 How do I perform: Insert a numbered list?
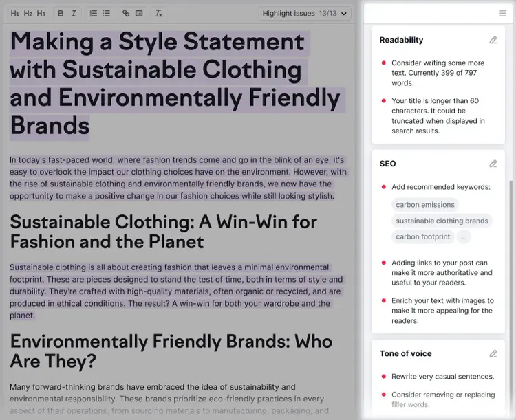[94, 14]
